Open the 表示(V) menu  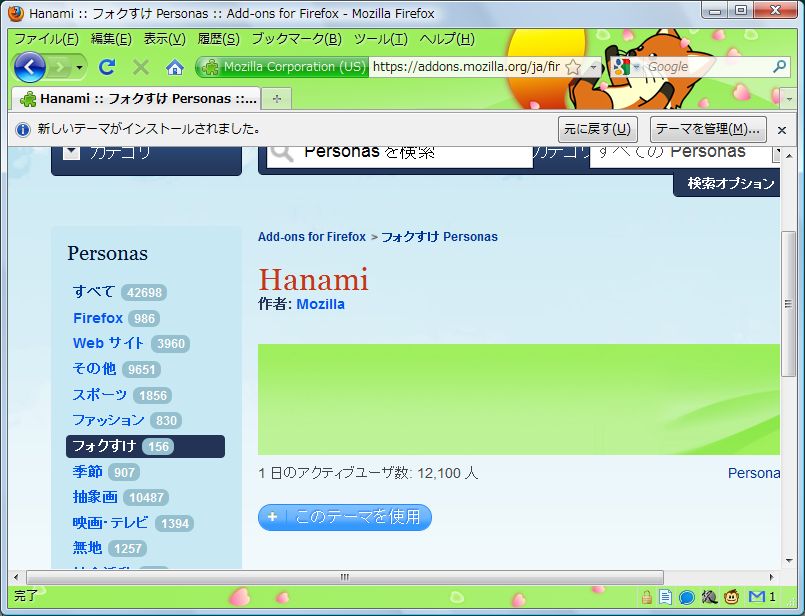click(x=164, y=39)
